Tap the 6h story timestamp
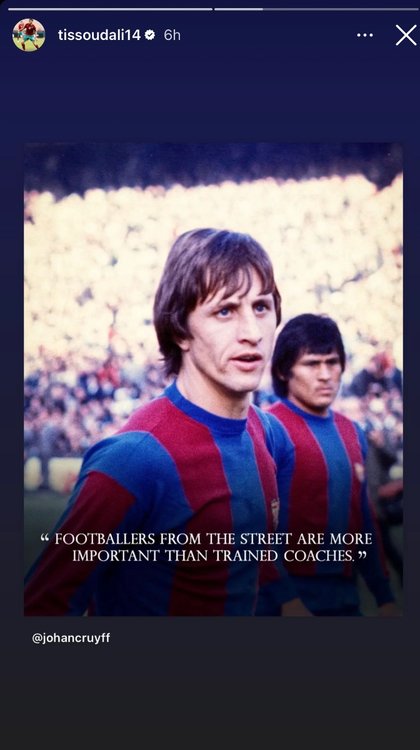 click(172, 35)
